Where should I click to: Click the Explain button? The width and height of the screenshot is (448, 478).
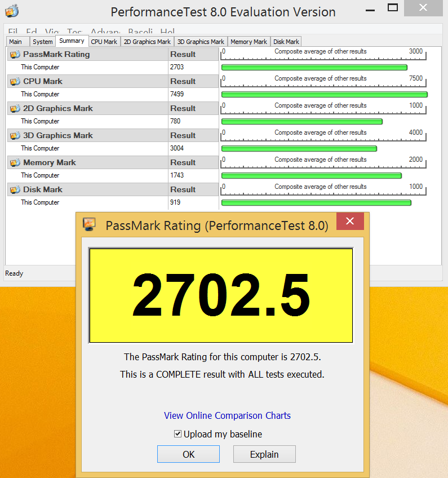click(x=264, y=454)
